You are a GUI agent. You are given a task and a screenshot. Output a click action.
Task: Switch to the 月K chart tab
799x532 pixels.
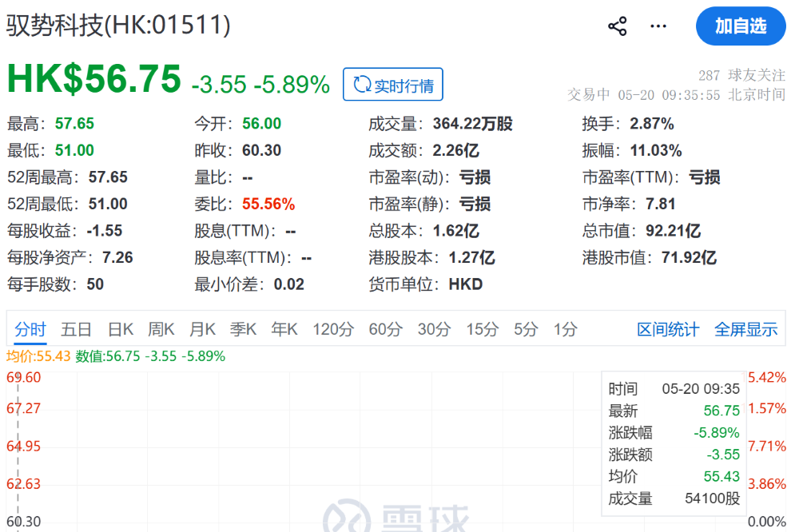[x=202, y=329]
